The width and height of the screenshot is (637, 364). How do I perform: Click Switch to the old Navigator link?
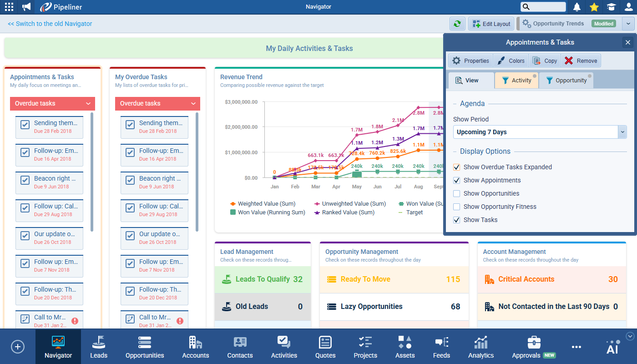coord(50,24)
